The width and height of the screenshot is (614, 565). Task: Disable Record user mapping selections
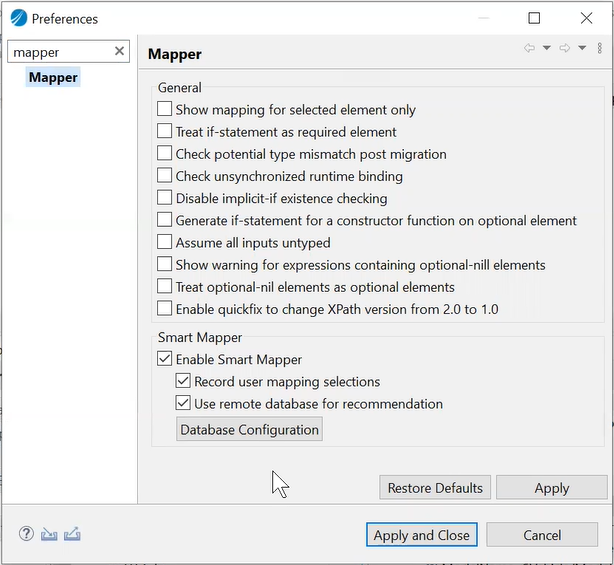coord(183,381)
